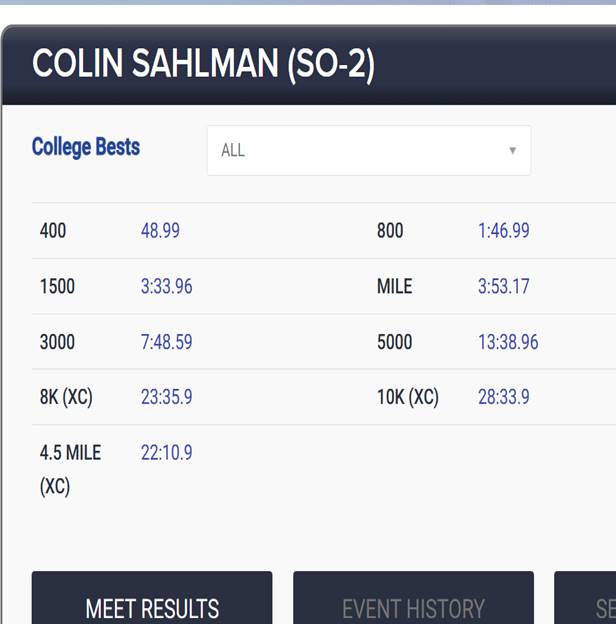The width and height of the screenshot is (616, 624).
Task: Click the 5000 time 13:38.96
Action: [508, 342]
